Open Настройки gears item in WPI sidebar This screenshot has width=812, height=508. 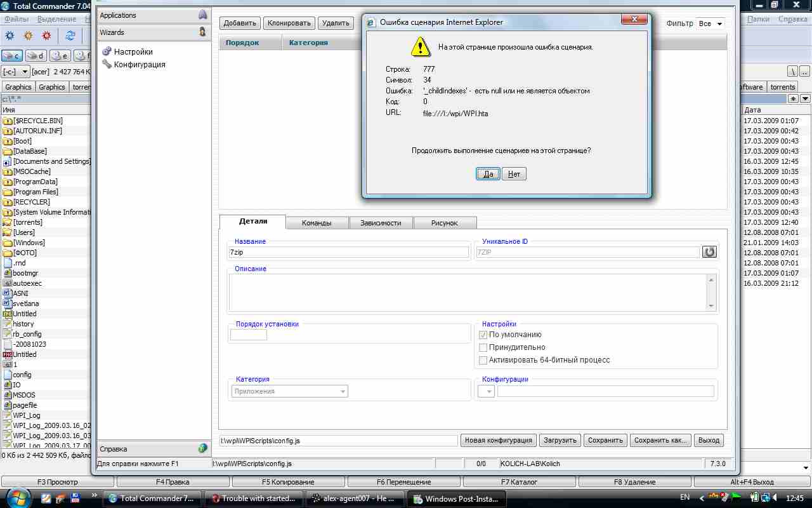128,51
